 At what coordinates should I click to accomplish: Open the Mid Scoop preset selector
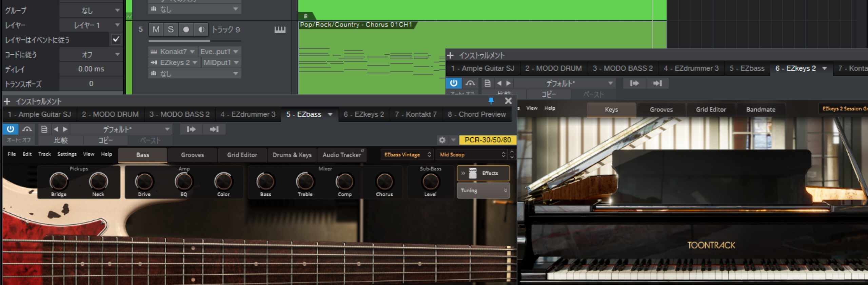point(471,155)
